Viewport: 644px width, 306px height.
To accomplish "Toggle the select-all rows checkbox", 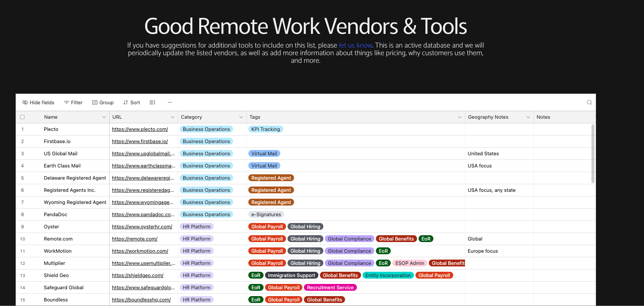I will click(22, 117).
